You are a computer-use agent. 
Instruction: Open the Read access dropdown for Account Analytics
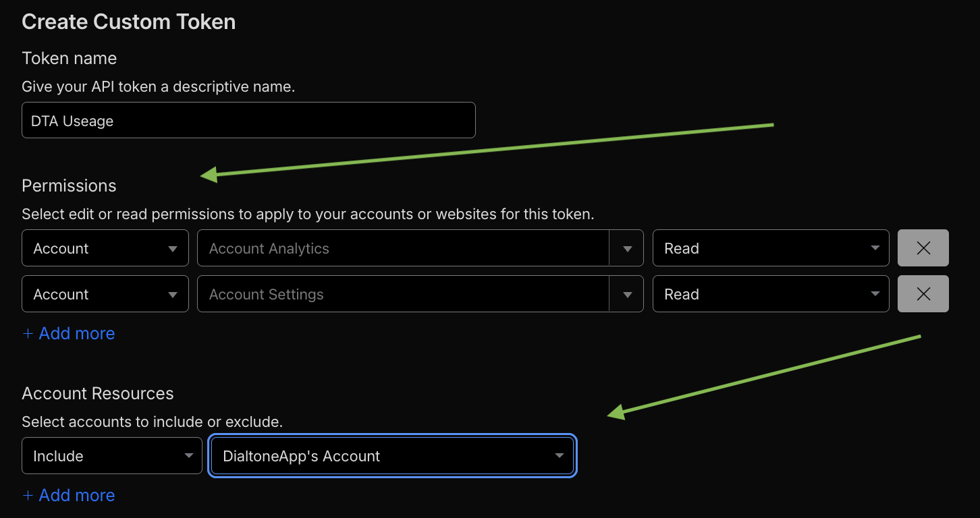coord(771,248)
